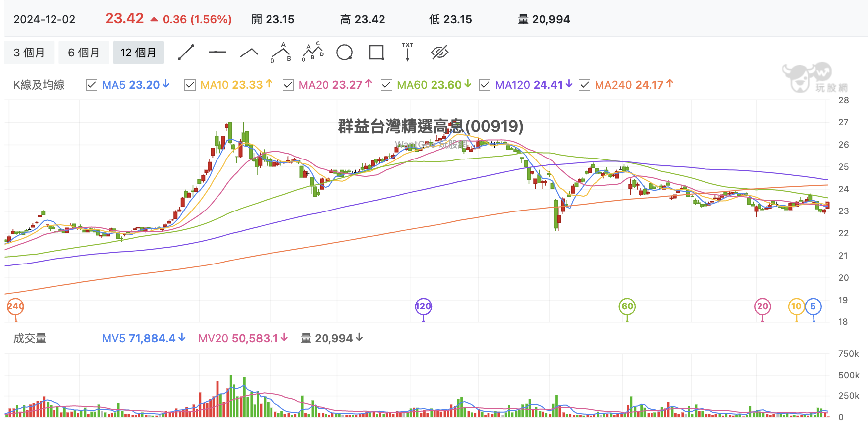
Task: Click the MV5 71,884.4 volume label
Action: point(144,338)
